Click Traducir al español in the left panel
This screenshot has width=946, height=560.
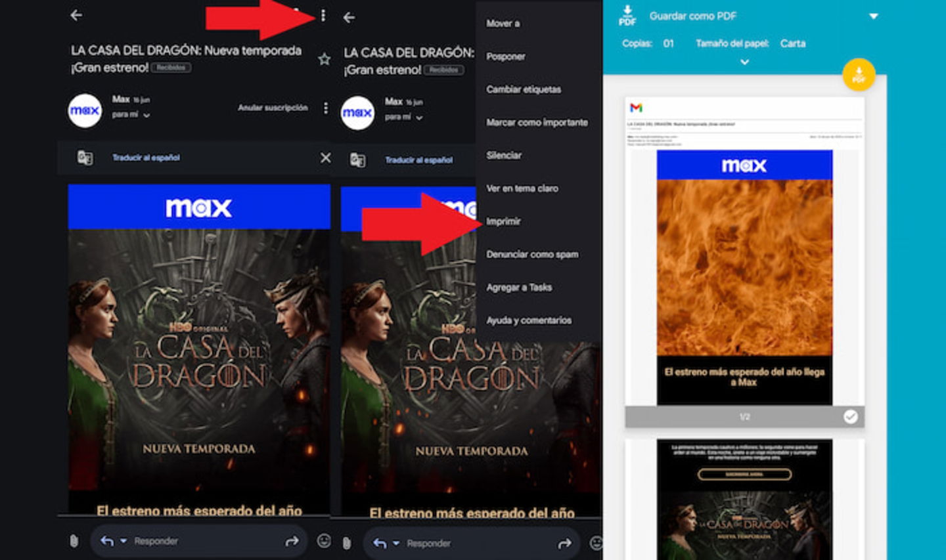[x=146, y=158]
